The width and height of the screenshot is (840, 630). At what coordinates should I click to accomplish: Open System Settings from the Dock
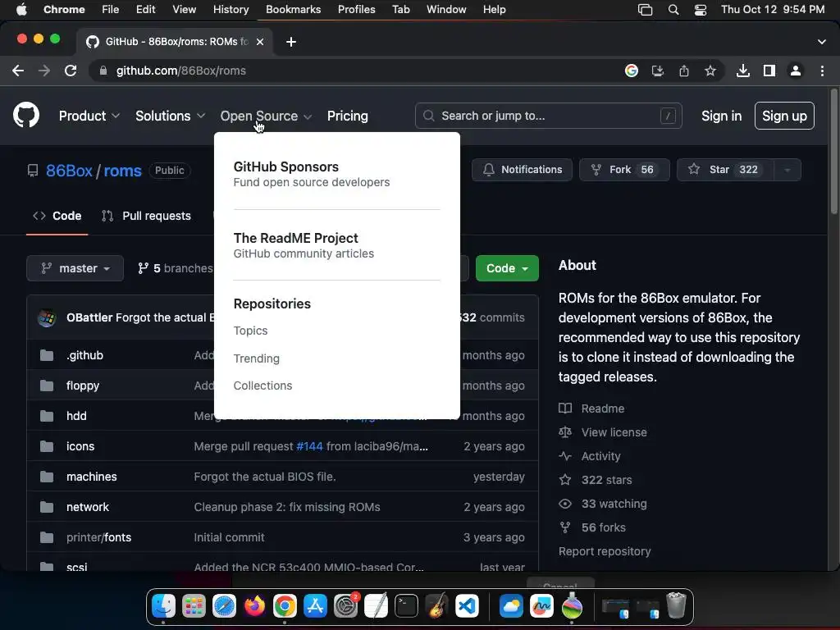pyautogui.click(x=345, y=606)
